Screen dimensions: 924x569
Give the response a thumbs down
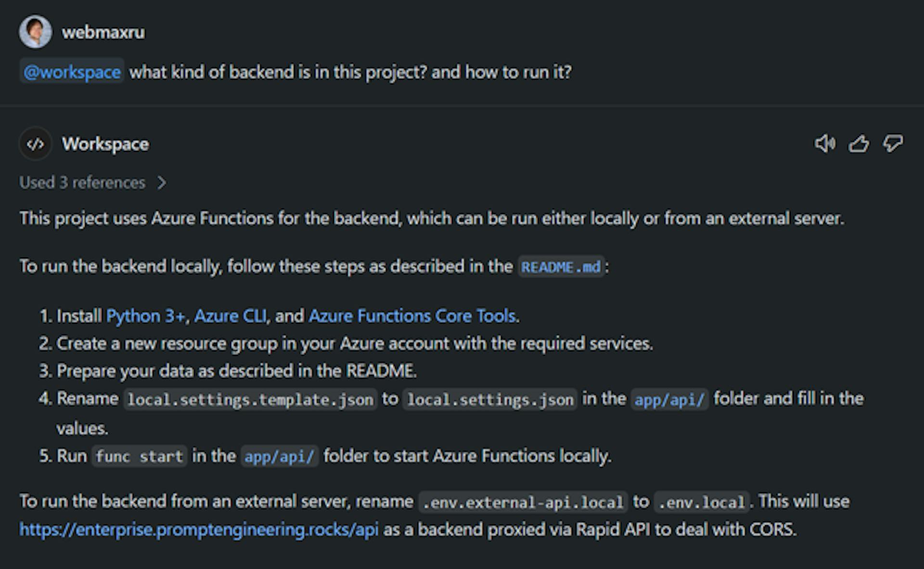click(x=892, y=143)
